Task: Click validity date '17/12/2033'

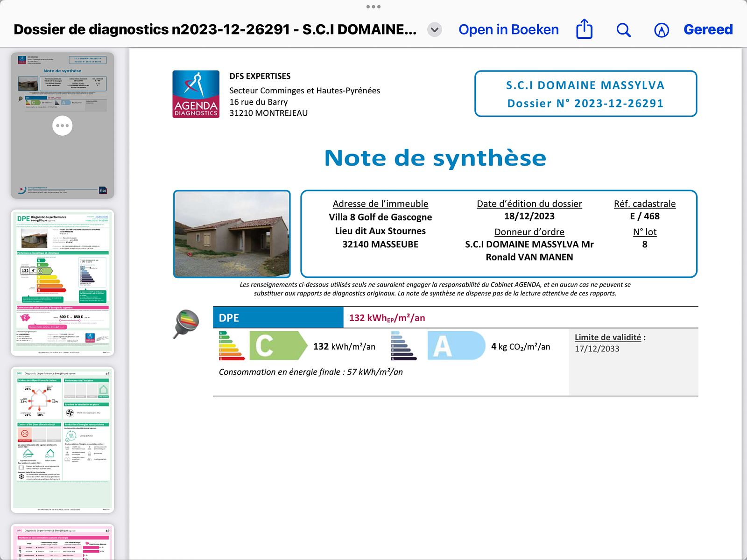Action: (x=597, y=349)
